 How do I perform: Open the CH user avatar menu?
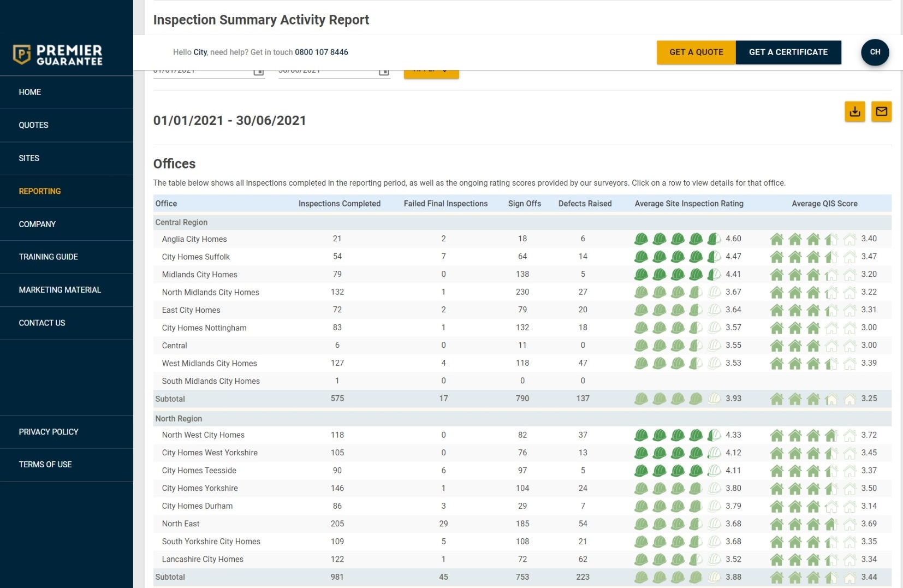point(875,52)
